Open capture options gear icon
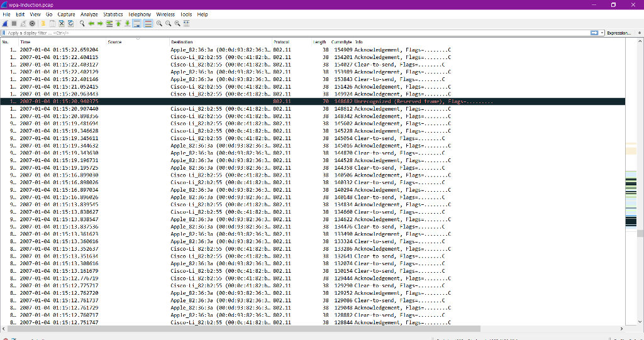 (x=32, y=24)
